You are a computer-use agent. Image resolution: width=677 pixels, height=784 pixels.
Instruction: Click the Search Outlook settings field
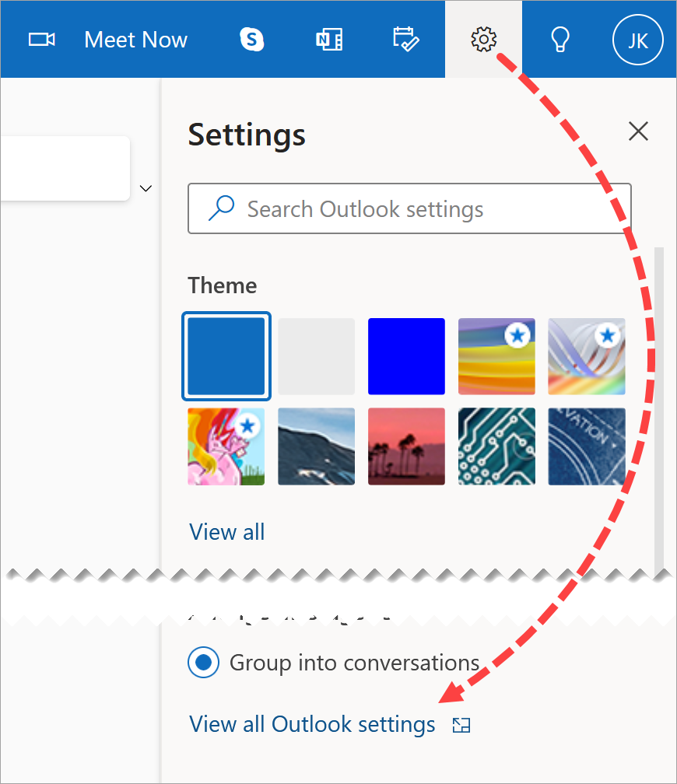tap(409, 208)
